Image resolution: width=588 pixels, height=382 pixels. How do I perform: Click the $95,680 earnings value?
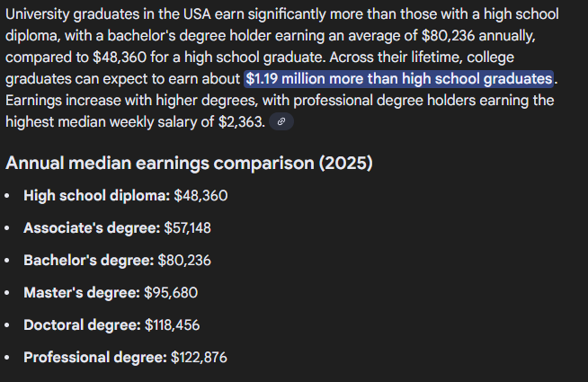coord(171,293)
